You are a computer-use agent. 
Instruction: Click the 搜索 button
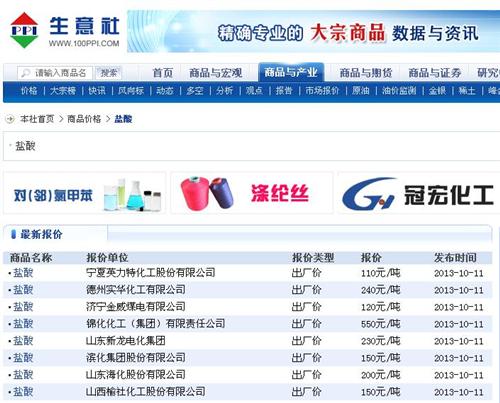pos(109,73)
